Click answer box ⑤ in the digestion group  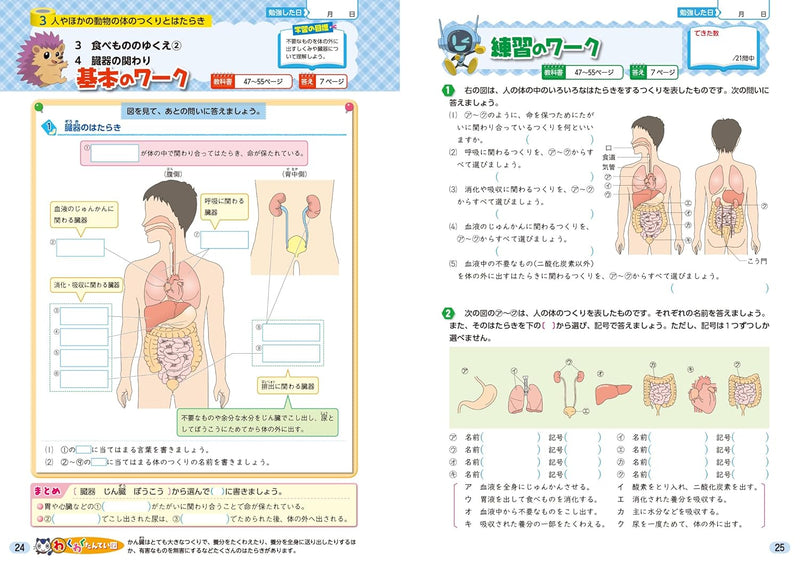click(x=84, y=358)
